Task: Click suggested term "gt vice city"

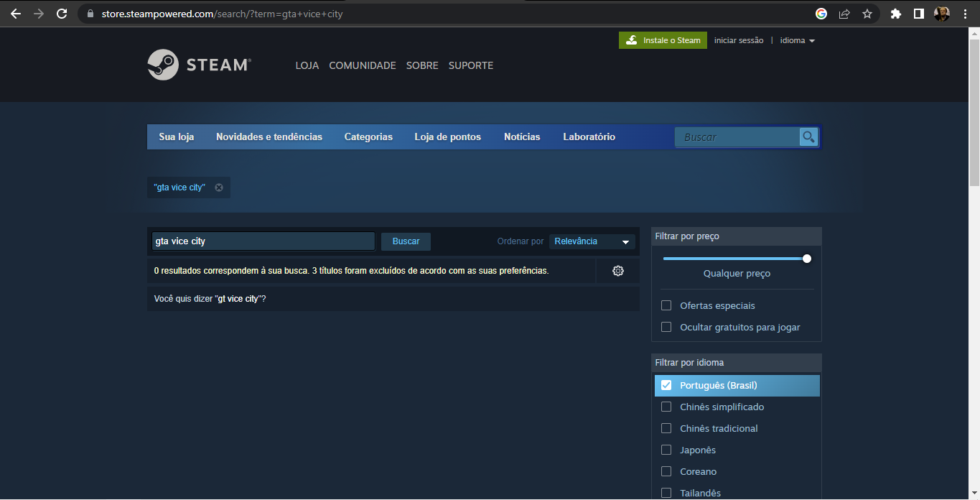Action: [238, 299]
